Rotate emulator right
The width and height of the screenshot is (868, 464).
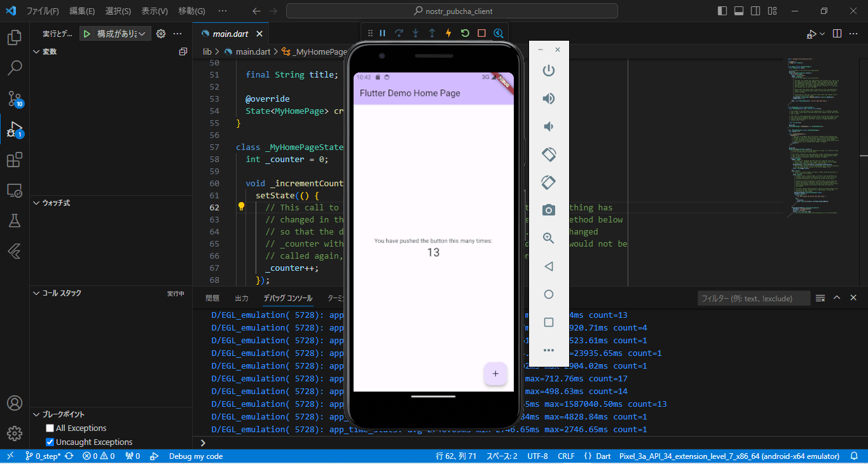[549, 182]
